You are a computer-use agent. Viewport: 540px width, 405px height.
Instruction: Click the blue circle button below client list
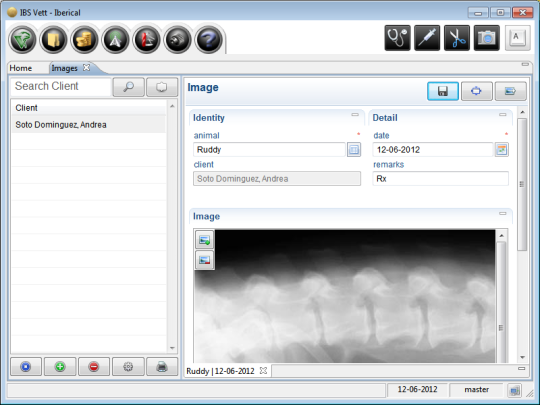(26, 367)
